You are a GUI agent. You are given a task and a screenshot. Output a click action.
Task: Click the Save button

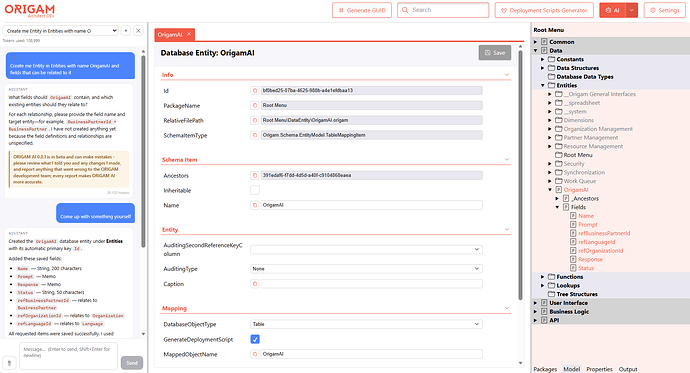click(495, 53)
